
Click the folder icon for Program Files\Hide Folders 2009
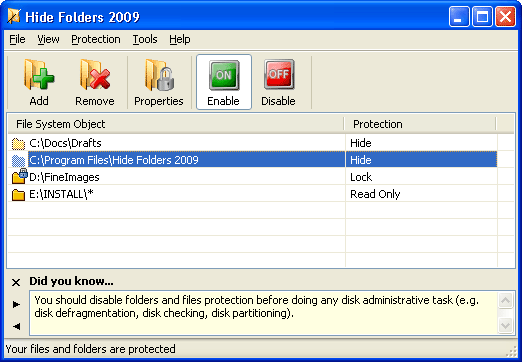coord(18,160)
